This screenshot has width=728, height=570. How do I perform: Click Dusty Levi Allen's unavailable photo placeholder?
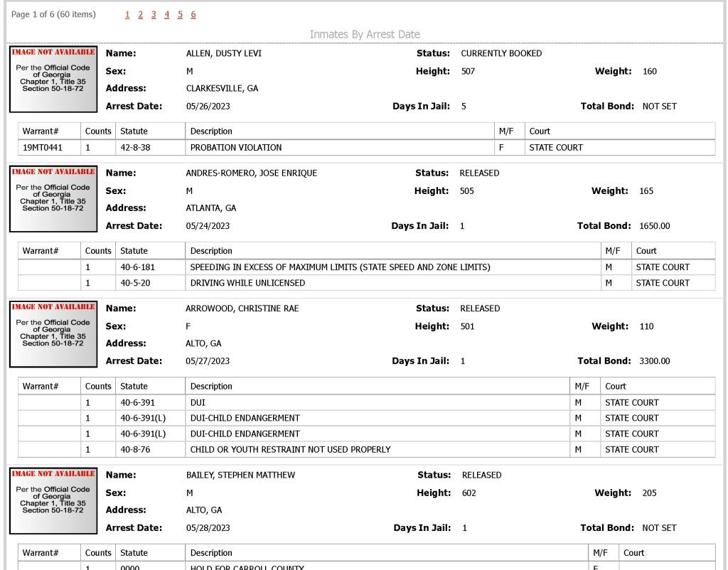(53, 80)
